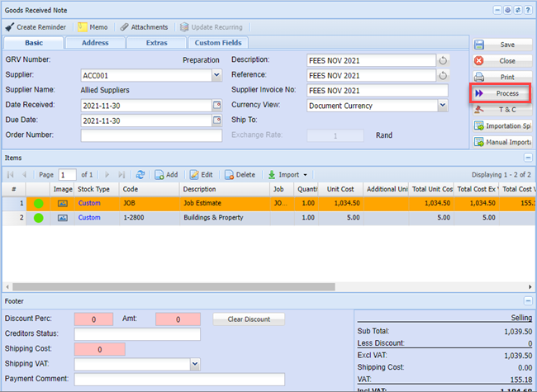Open Date Received calendar picker
The width and height of the screenshot is (537, 392).
coord(217,106)
